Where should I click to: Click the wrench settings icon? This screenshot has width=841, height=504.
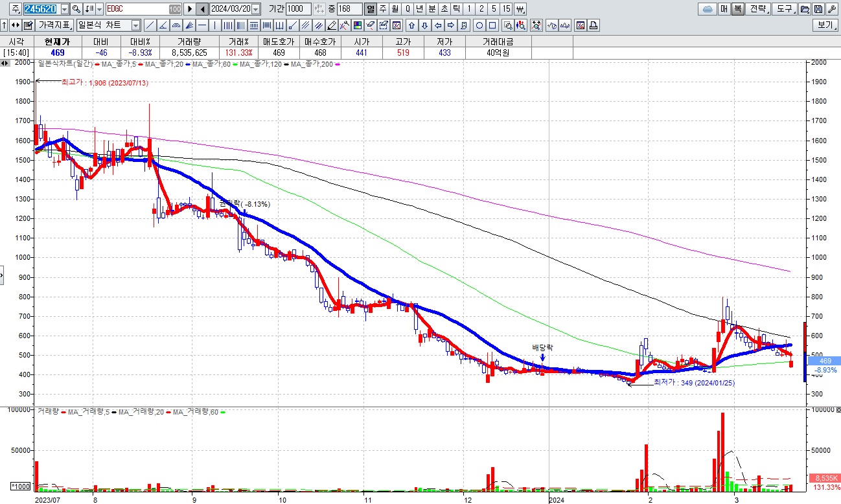832,9
